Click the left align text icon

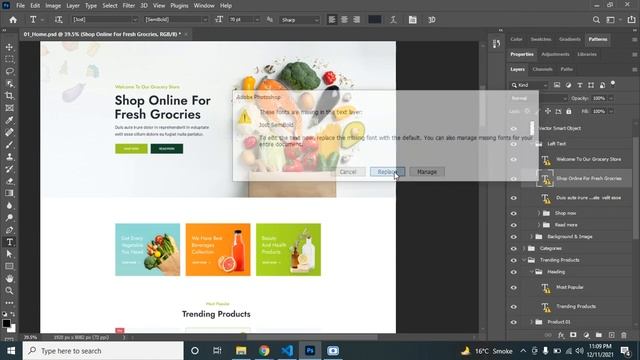[332, 20]
